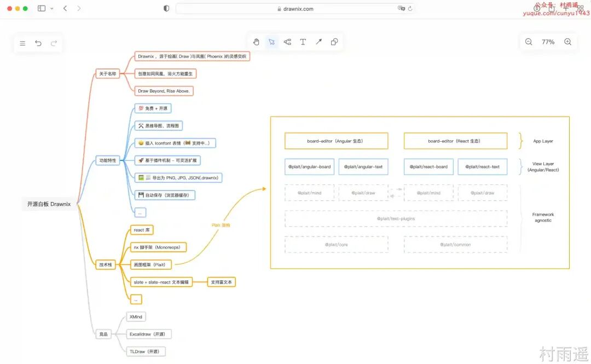Select the Text tool
Image resolution: width=591 pixels, height=364 pixels.
click(303, 42)
